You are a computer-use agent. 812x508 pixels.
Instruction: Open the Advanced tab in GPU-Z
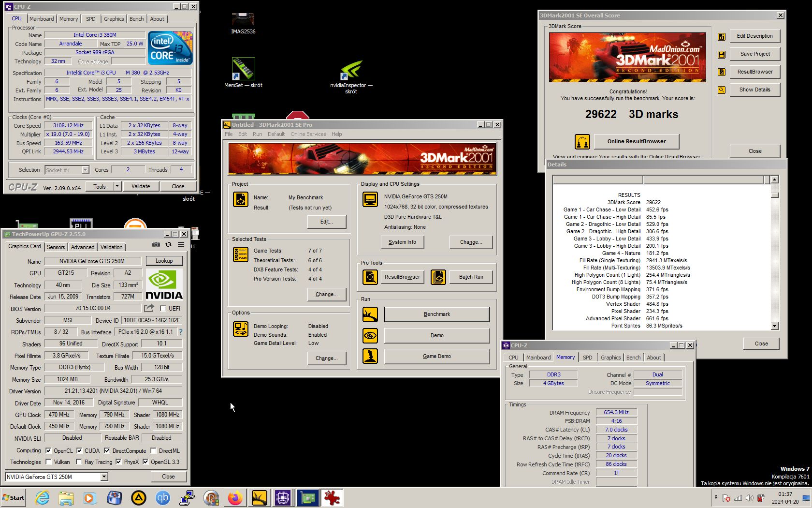(83, 247)
